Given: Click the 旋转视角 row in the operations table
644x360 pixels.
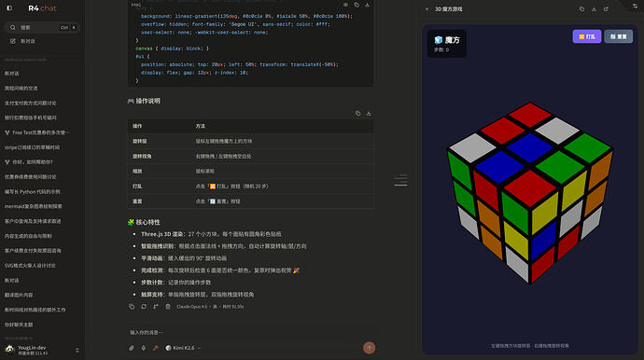Looking at the screenshot, I should (250, 157).
